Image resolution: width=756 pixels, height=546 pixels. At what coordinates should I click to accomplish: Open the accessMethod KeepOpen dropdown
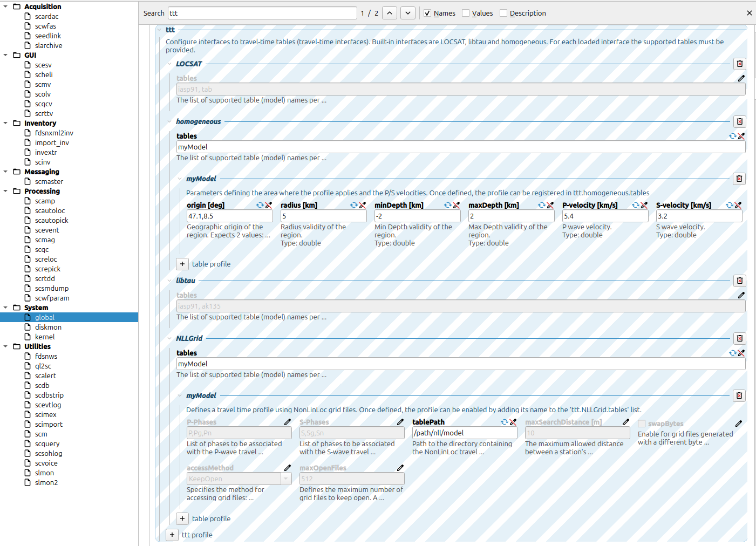pyautogui.click(x=286, y=479)
